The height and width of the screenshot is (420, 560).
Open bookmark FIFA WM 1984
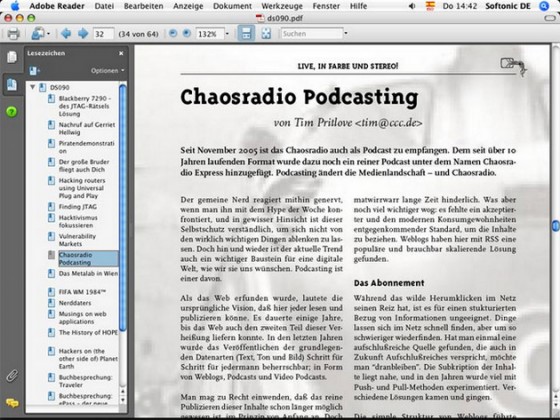(82, 292)
